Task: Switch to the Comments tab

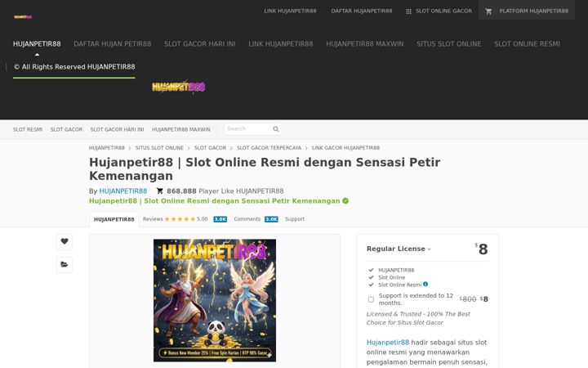Action: pos(247,219)
